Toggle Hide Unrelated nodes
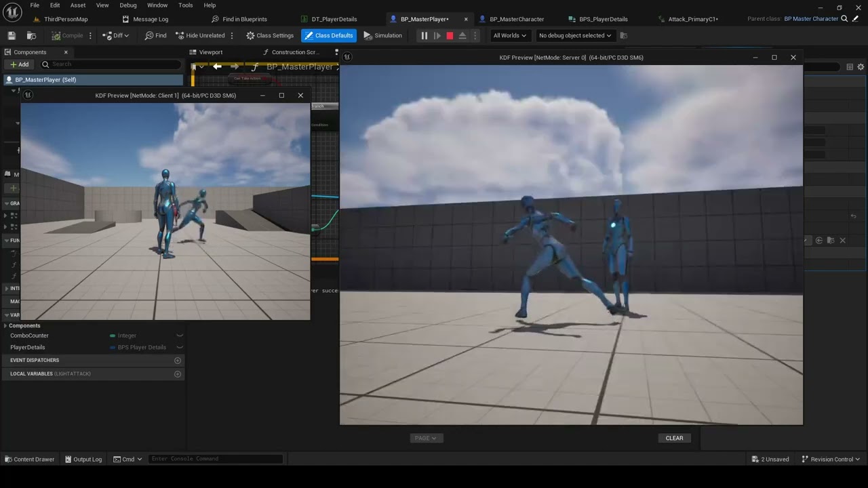Screen dimensions: 868x488 pyautogui.click(x=200, y=35)
